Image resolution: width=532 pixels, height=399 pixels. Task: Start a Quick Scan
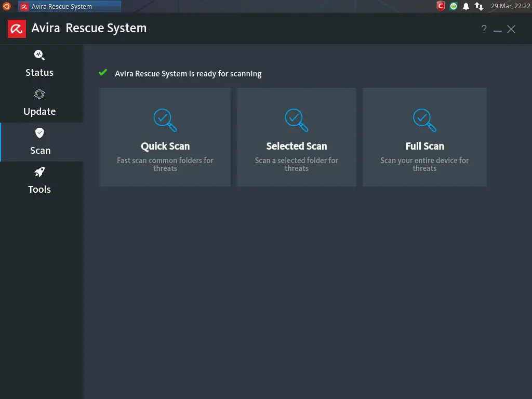[165, 146]
